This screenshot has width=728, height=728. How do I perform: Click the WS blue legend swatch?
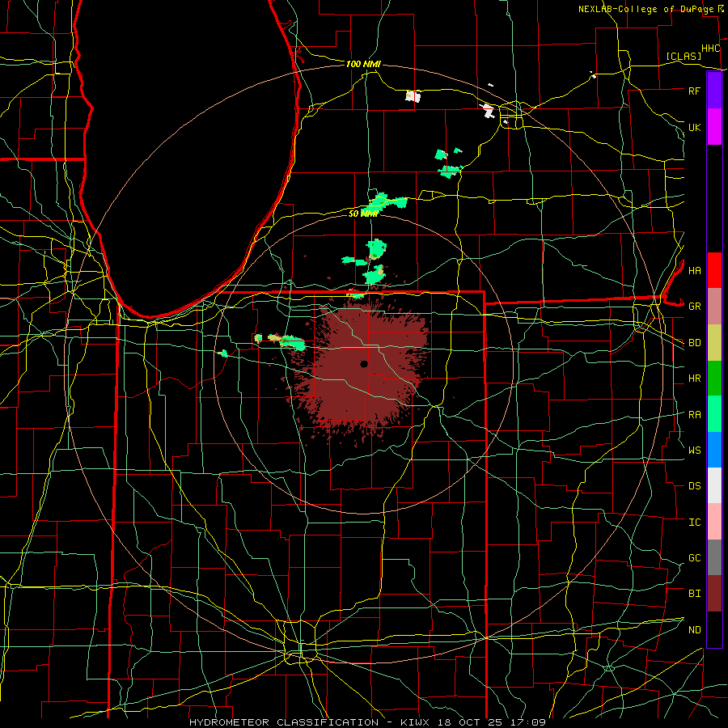pos(714,450)
